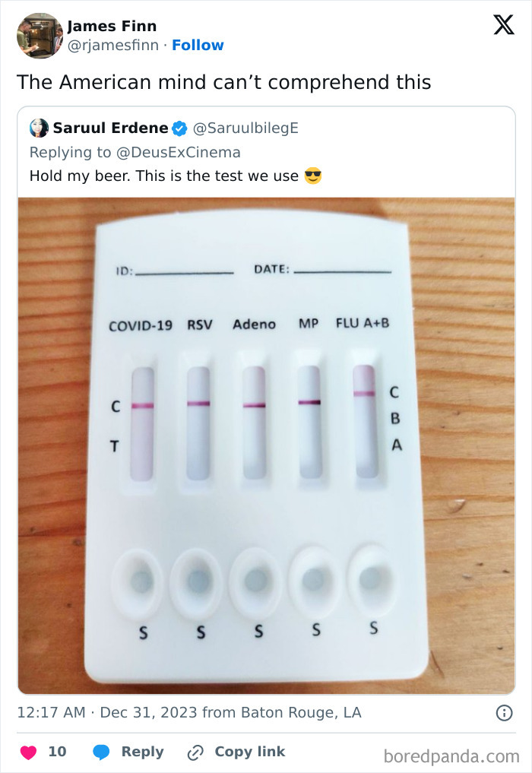Screen dimensions: 532x773
Task: Click the Copy link text
Action: click(249, 752)
